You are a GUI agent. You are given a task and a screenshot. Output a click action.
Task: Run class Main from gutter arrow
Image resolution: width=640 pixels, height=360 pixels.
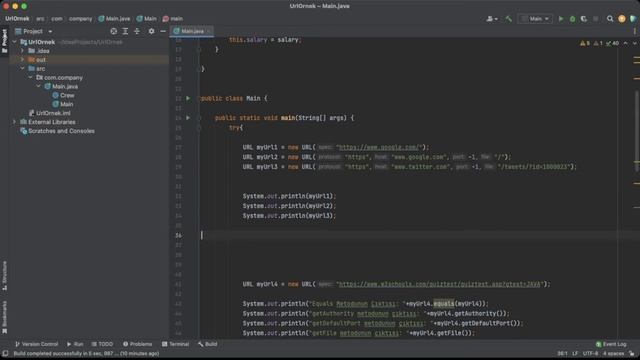188,98
